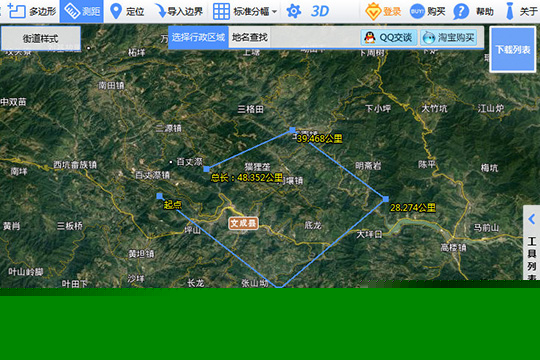Expand the 工具列表 side panel arrow
This screenshot has height=360, width=540.
pyautogui.click(x=532, y=219)
